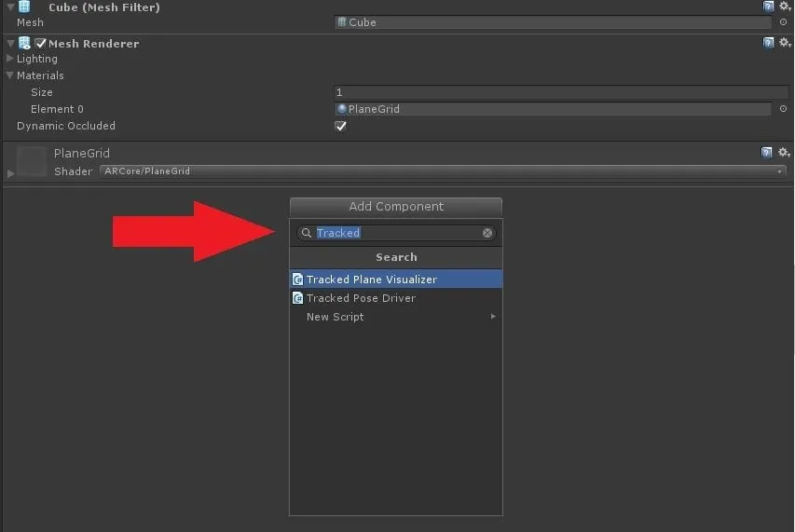Open help for PlaneGrid material
The image size is (795, 532).
click(767, 153)
